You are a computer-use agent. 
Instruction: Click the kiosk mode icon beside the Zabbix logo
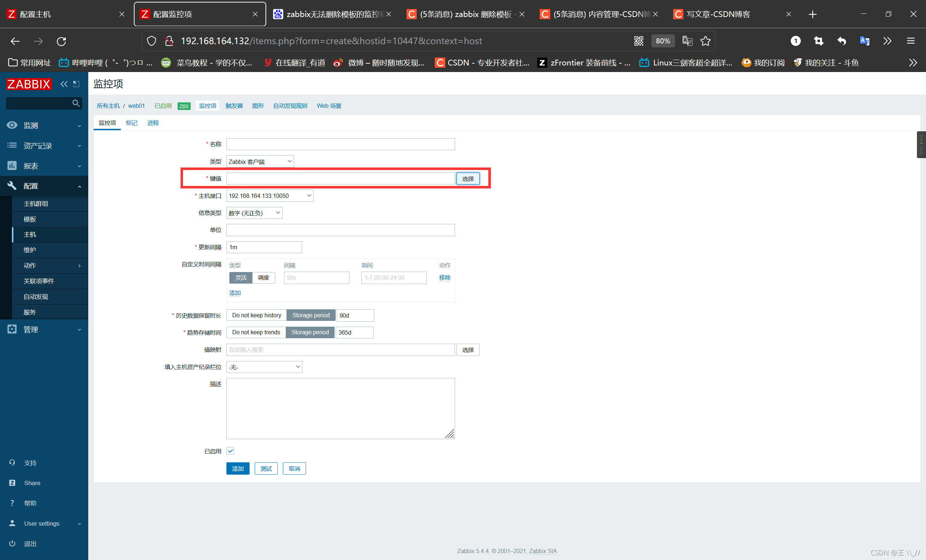click(x=76, y=84)
